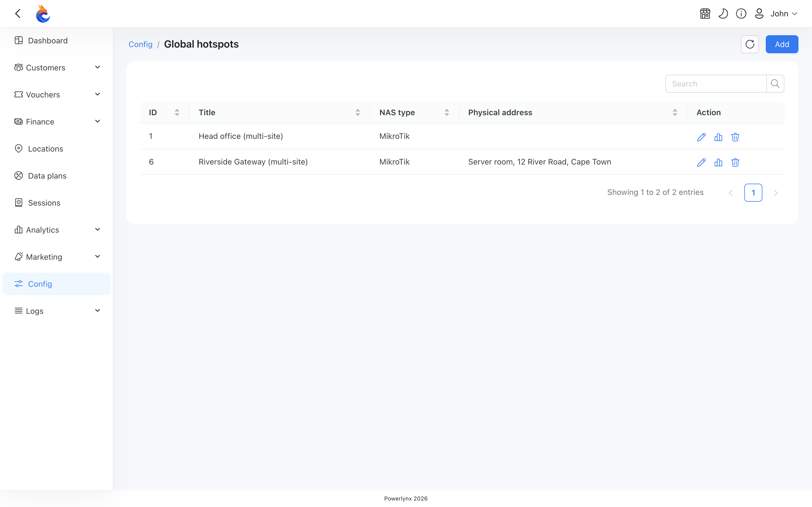Edit the Head office hotspot
The width and height of the screenshot is (812, 507).
(x=701, y=137)
